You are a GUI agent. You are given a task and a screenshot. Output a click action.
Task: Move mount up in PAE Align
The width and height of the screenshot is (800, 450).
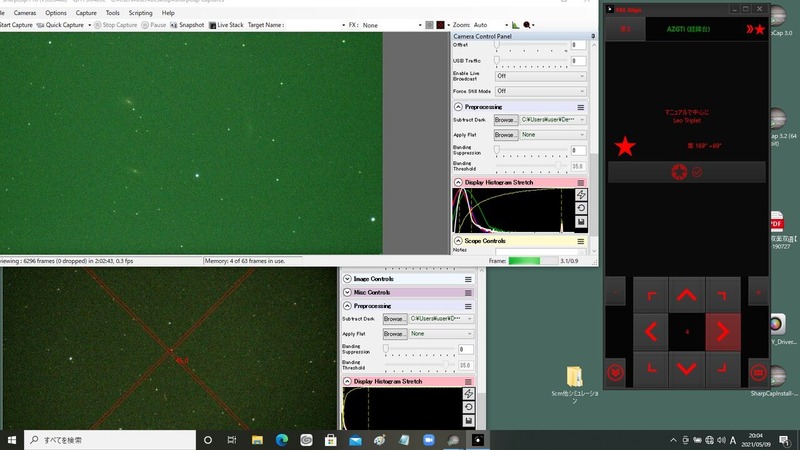click(x=686, y=295)
